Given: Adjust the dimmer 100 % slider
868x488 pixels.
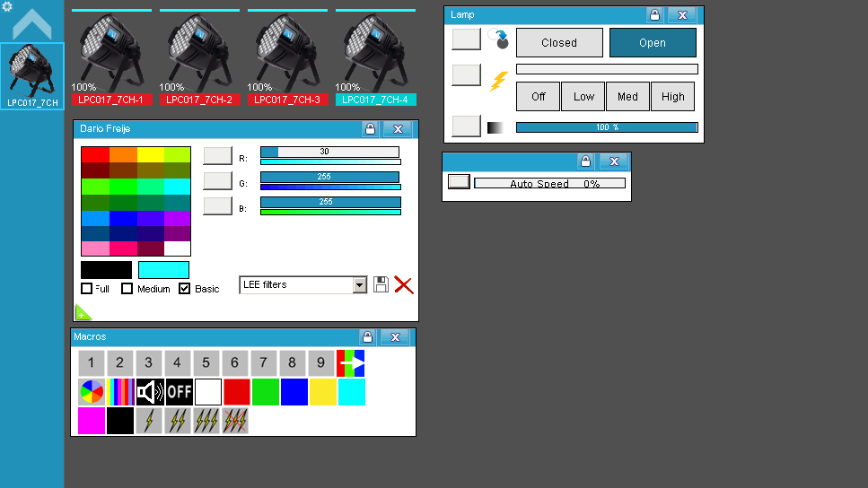Looking at the screenshot, I should tap(607, 127).
